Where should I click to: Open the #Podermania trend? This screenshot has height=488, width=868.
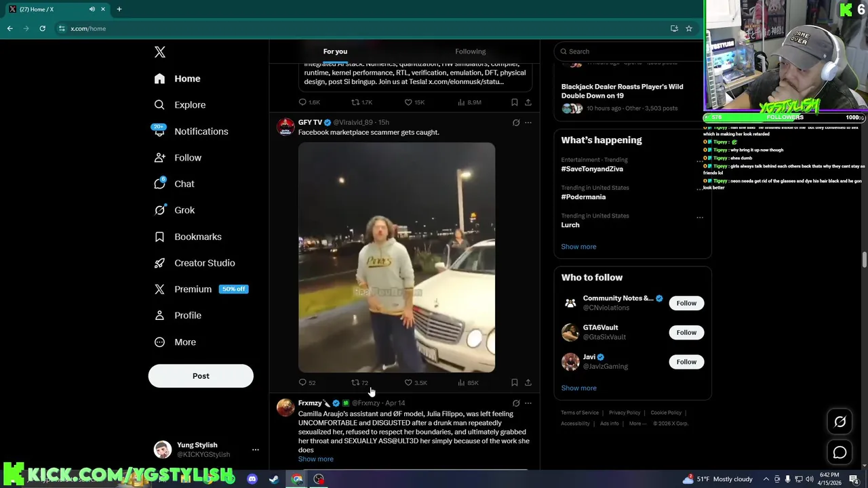(x=583, y=197)
